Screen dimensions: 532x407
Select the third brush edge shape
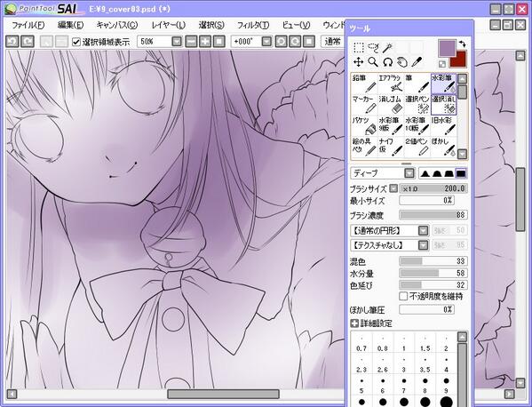pyautogui.click(x=449, y=173)
